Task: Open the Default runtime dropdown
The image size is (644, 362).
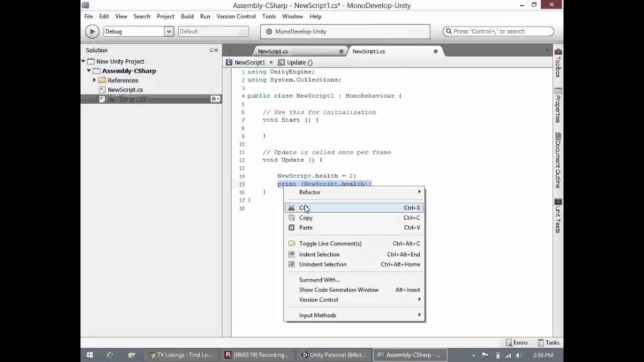Action: coord(214,31)
